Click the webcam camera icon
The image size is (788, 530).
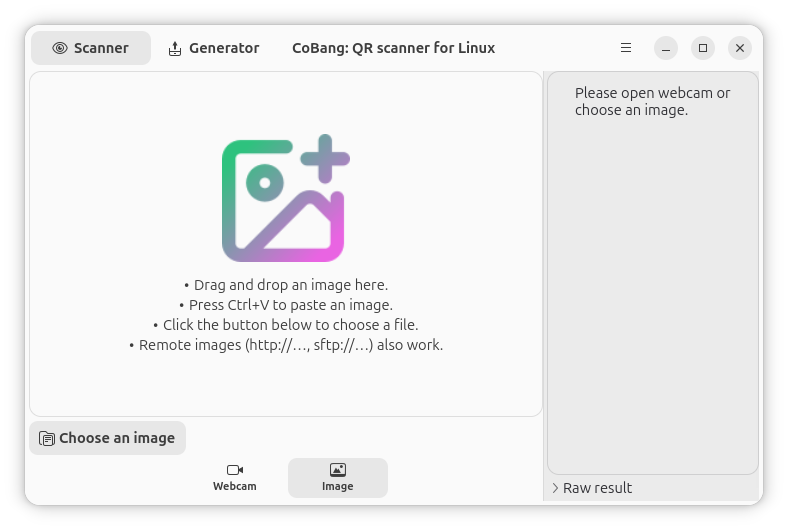tap(235, 470)
